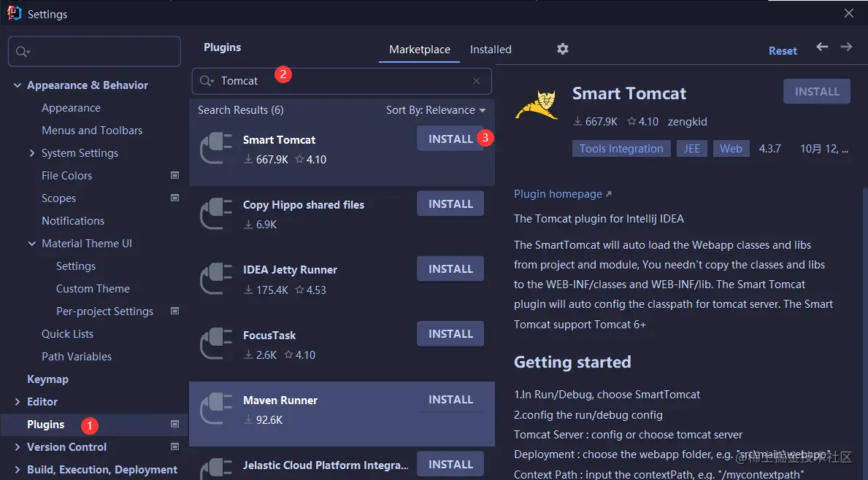Open the Scopes settings page
This screenshot has height=480, width=868.
pyautogui.click(x=58, y=198)
